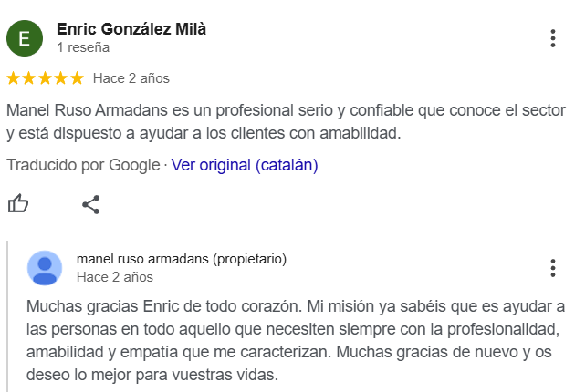
Task: Click the vertical bar beside owner's reply
Action: point(7,315)
